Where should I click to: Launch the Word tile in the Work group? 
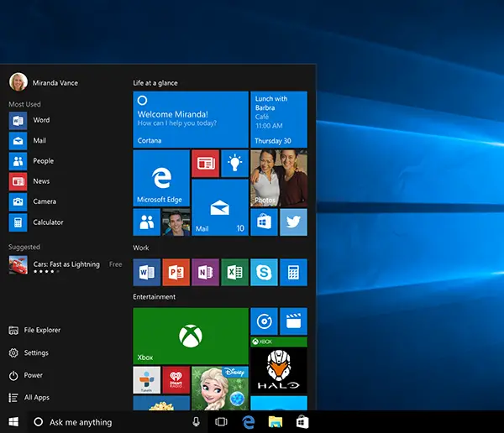[146, 273]
